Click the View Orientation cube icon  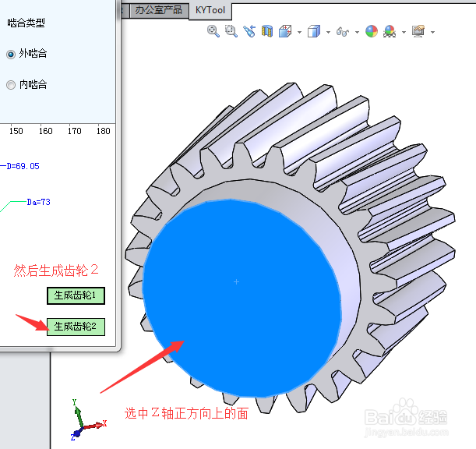[285, 31]
